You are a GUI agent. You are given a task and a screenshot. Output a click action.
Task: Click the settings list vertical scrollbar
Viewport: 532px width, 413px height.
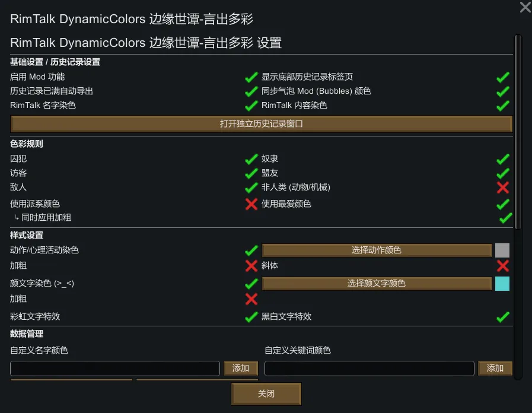518,131
